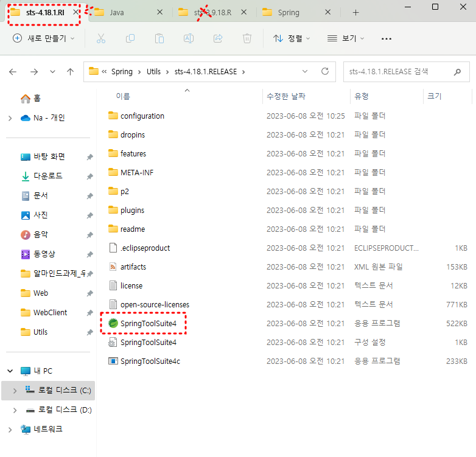The width and height of the screenshot is (476, 457).
Task: Click the Copy icon in toolbar
Action: tap(130, 38)
